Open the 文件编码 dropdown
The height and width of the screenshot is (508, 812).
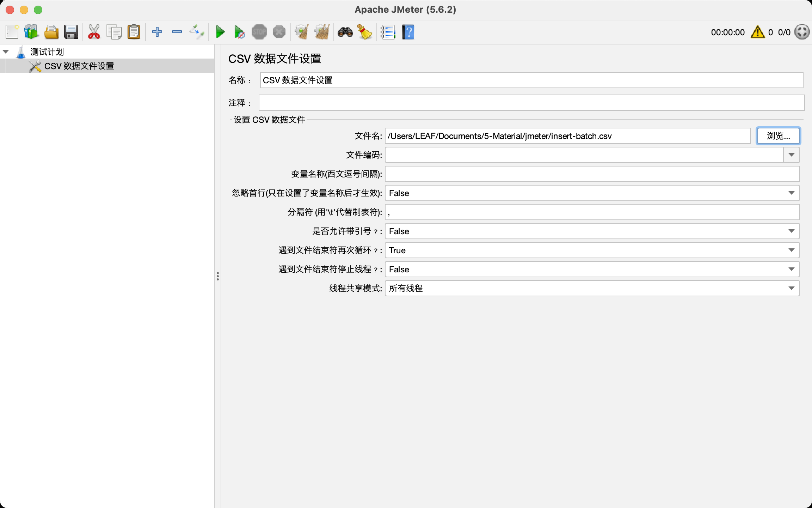coord(791,155)
